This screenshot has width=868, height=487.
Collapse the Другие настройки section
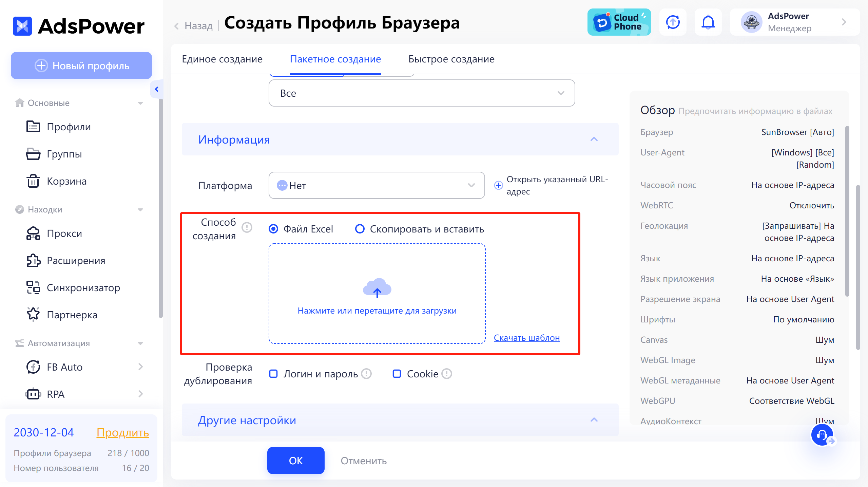click(x=594, y=420)
